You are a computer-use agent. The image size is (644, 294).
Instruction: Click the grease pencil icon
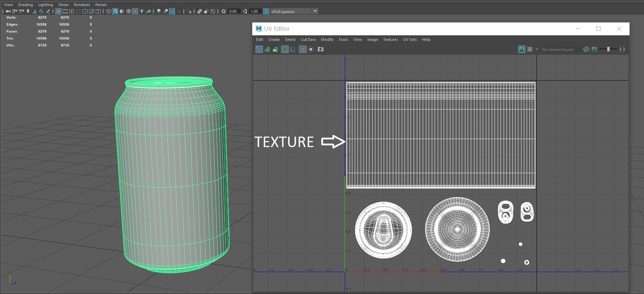[x=48, y=11]
